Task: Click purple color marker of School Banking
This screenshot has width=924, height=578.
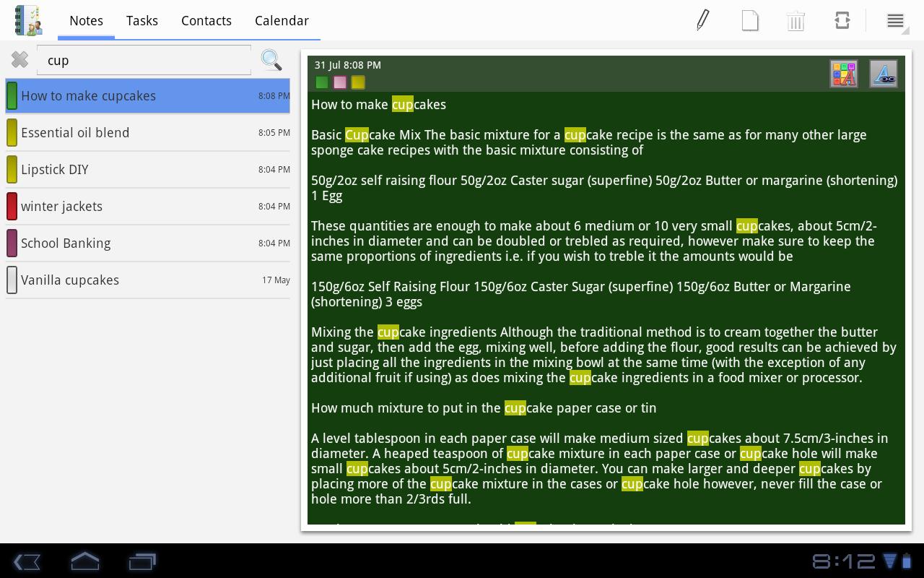Action: (x=12, y=243)
